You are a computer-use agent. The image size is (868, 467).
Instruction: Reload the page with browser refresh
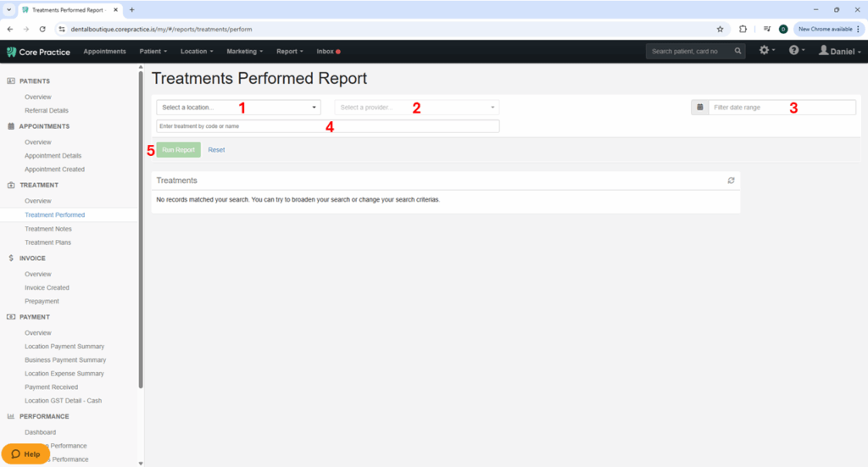pyautogui.click(x=42, y=30)
